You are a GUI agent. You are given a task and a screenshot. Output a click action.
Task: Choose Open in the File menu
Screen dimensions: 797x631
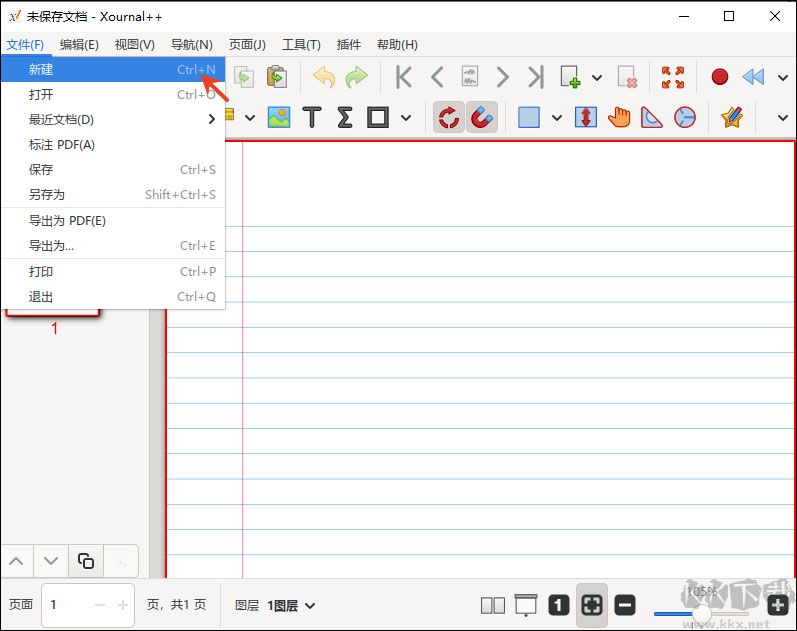pyautogui.click(x=113, y=95)
